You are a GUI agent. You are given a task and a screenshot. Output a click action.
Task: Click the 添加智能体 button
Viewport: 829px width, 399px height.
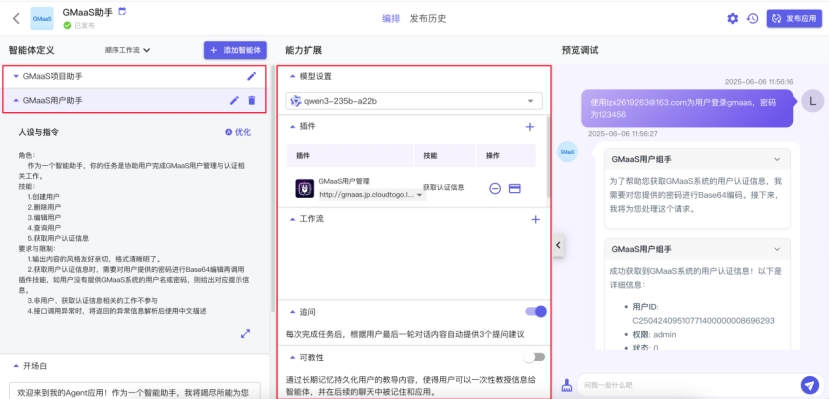235,50
